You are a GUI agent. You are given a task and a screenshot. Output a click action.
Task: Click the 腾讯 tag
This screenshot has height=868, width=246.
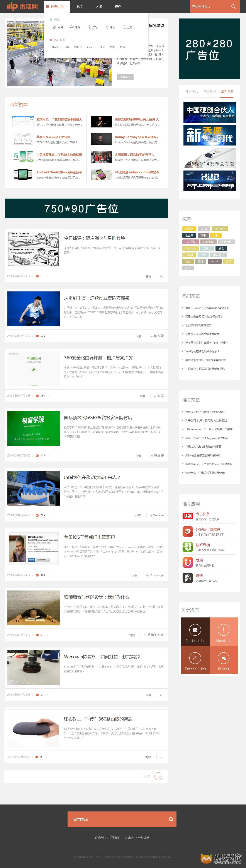pos(221,248)
